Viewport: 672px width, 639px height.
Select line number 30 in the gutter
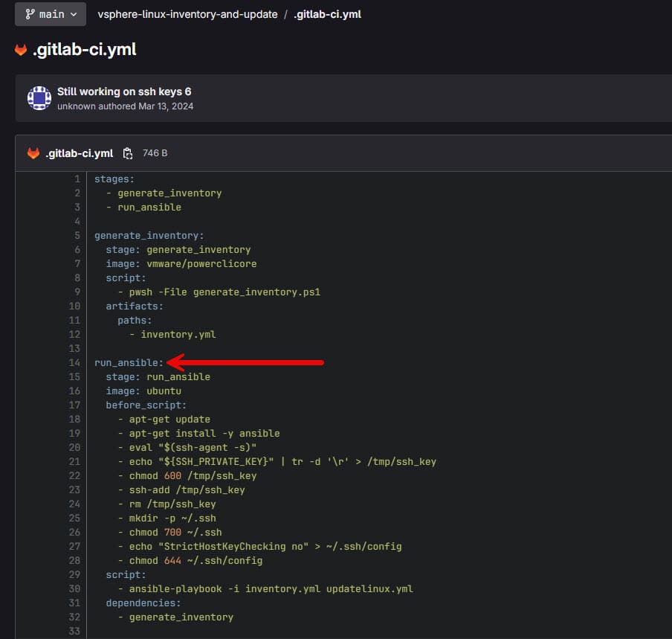click(74, 589)
